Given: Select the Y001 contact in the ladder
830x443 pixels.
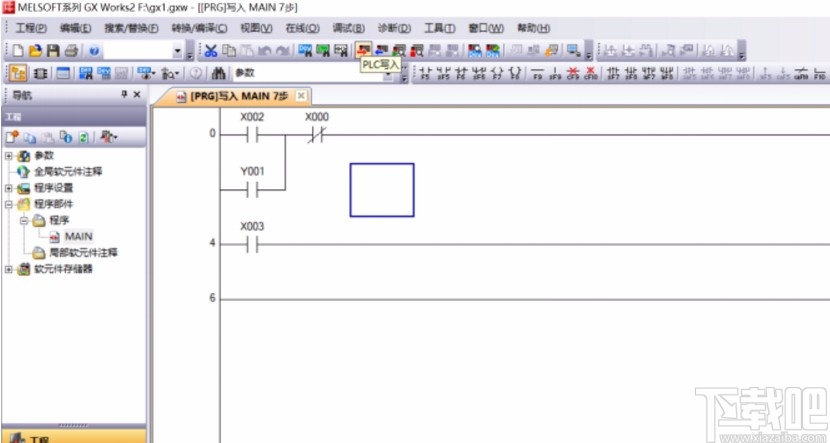Looking at the screenshot, I should [252, 190].
